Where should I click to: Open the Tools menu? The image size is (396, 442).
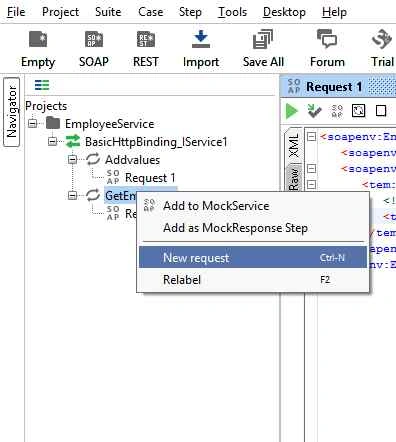(232, 12)
